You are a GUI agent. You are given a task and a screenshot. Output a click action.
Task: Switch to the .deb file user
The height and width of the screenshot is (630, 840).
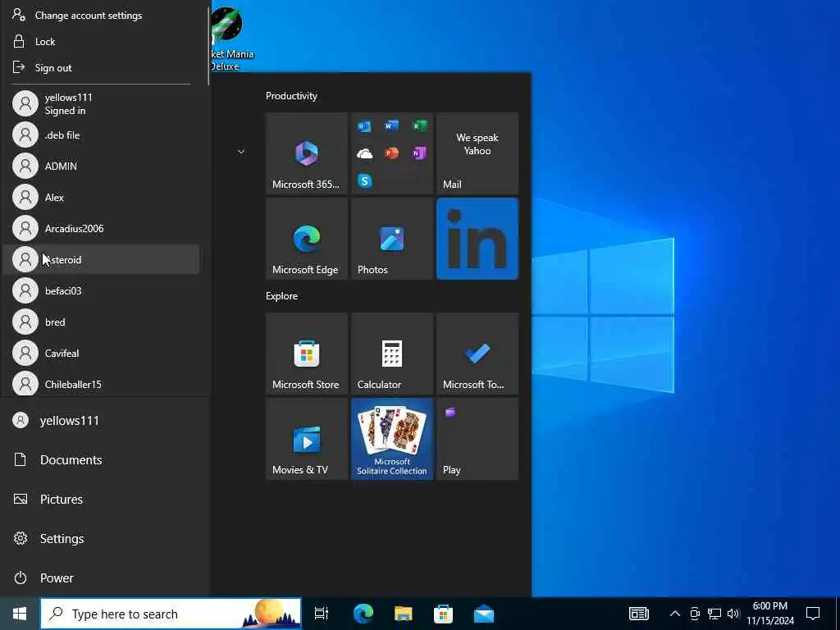point(101,135)
